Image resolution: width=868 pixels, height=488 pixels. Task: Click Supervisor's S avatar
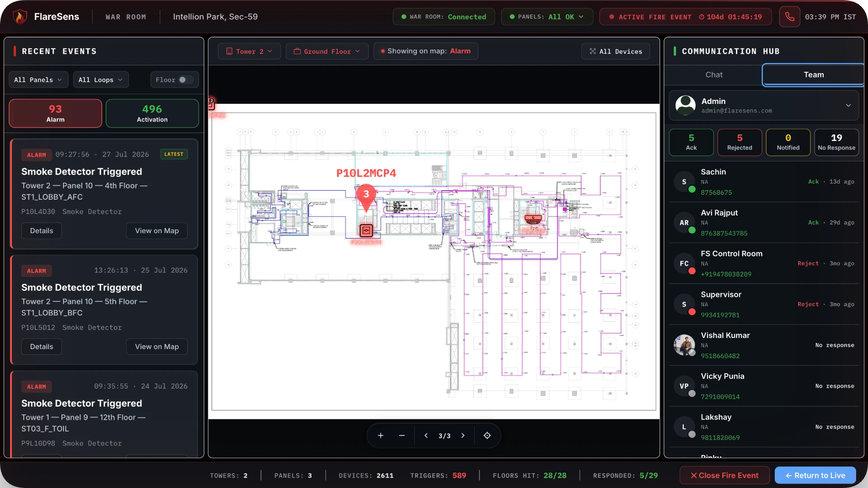684,305
